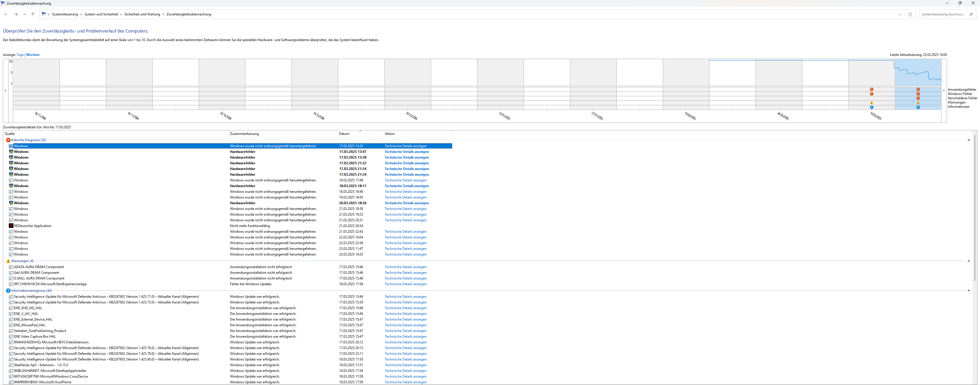980x385 pixels.
Task: Click the Up folder arrow
Action: [33, 15]
